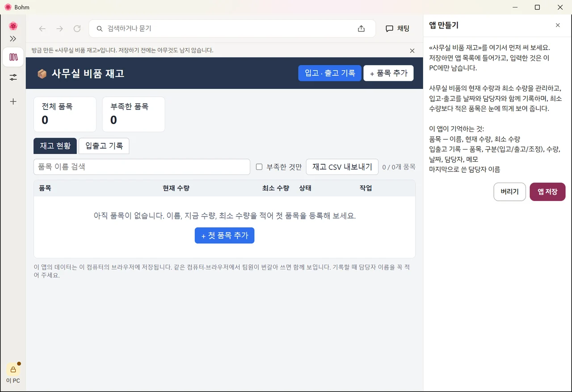Screen dimensions: 572x392
Task: Click the 사무실 비품 재고 app title
Action: click(88, 74)
